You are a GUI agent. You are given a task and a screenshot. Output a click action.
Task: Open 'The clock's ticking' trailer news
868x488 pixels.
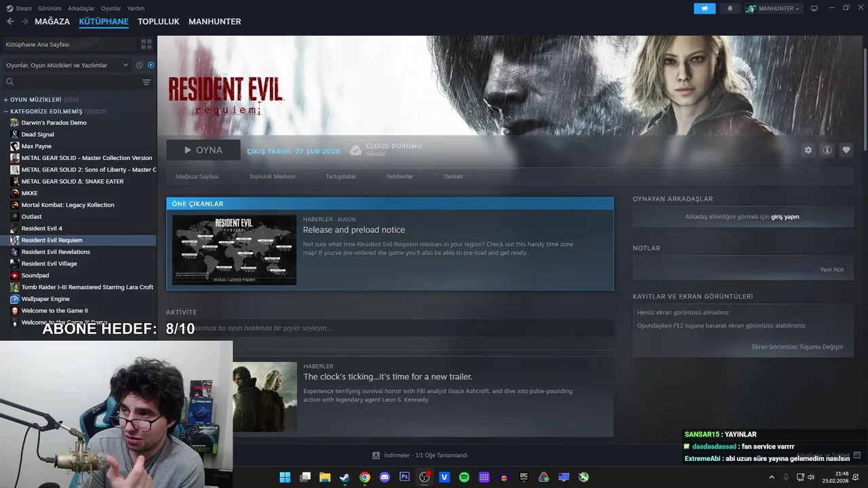point(388,377)
